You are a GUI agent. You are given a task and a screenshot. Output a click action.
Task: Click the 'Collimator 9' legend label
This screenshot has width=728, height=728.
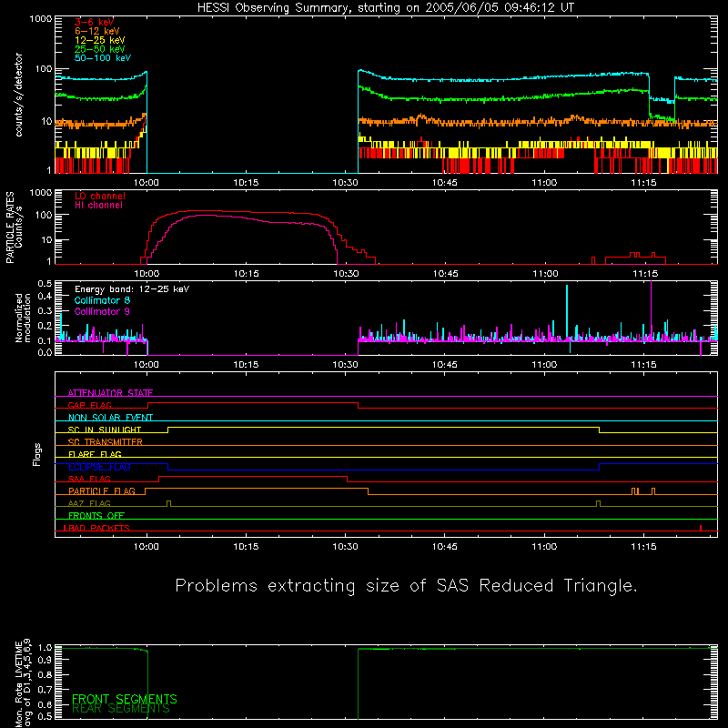coord(102,311)
